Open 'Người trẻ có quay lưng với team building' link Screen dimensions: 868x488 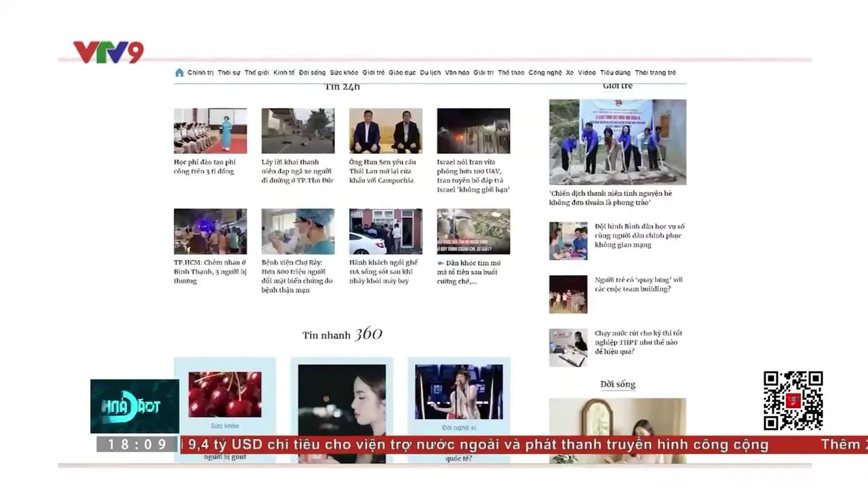point(638,284)
